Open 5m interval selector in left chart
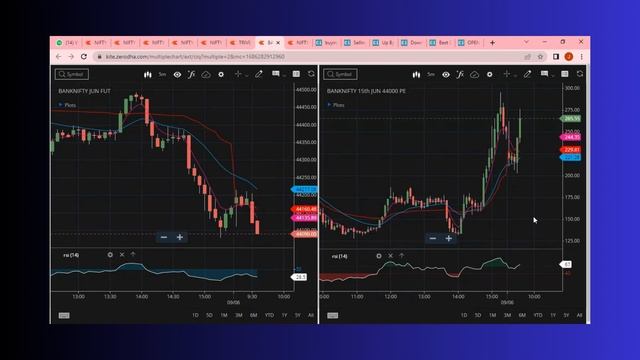This screenshot has width=640, height=360. (x=162, y=74)
